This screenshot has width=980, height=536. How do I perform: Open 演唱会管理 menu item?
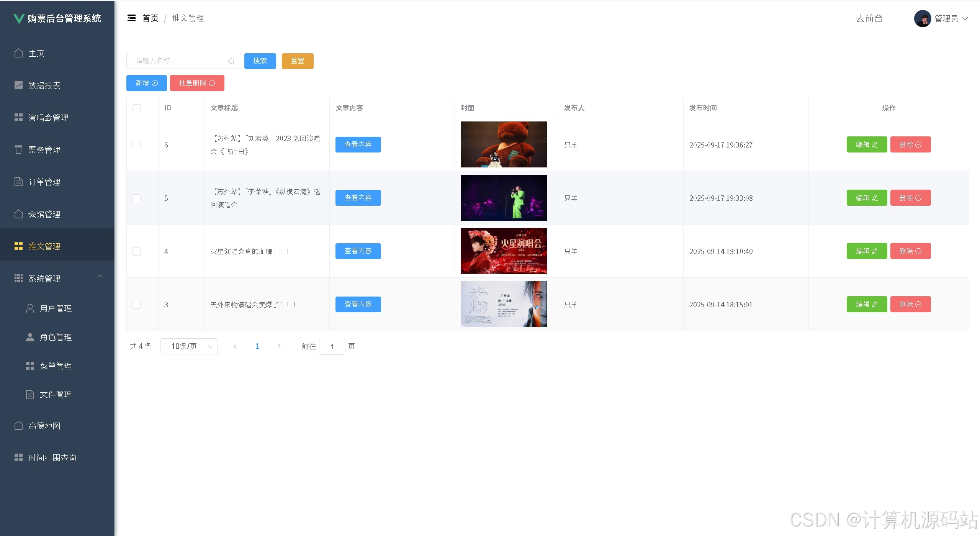tap(57, 118)
